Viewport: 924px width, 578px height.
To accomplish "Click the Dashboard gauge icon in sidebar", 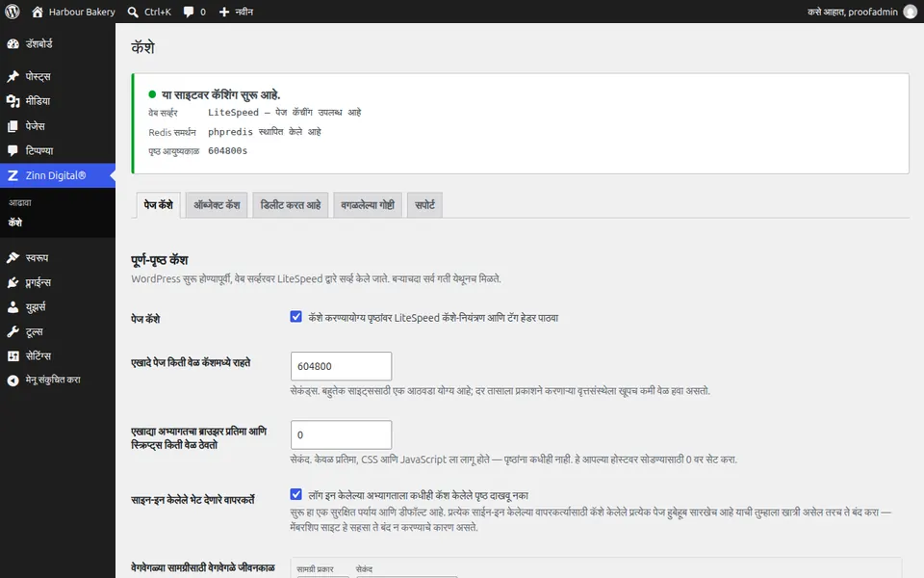I will [13, 44].
